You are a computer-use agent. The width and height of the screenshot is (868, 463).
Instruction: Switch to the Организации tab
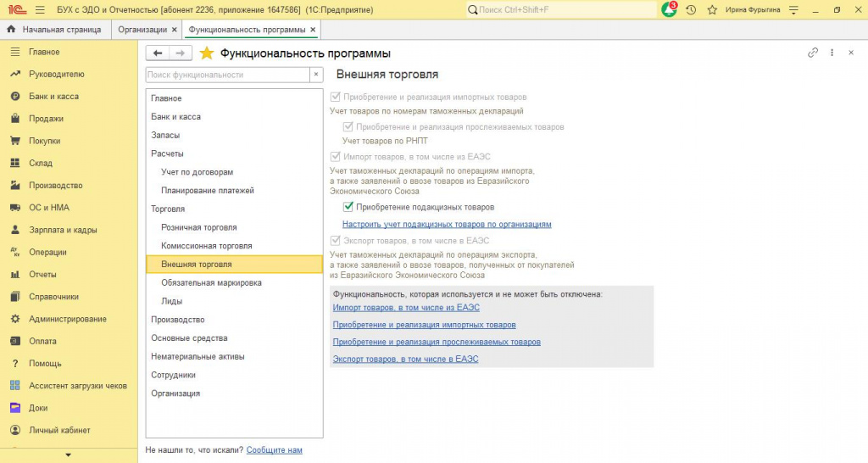point(142,30)
